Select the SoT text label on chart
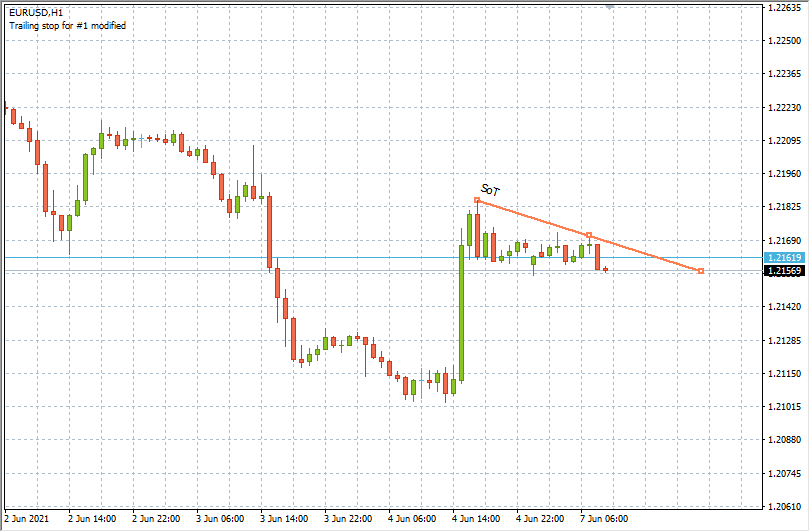Screen dimensions: 810x532 (x=490, y=190)
